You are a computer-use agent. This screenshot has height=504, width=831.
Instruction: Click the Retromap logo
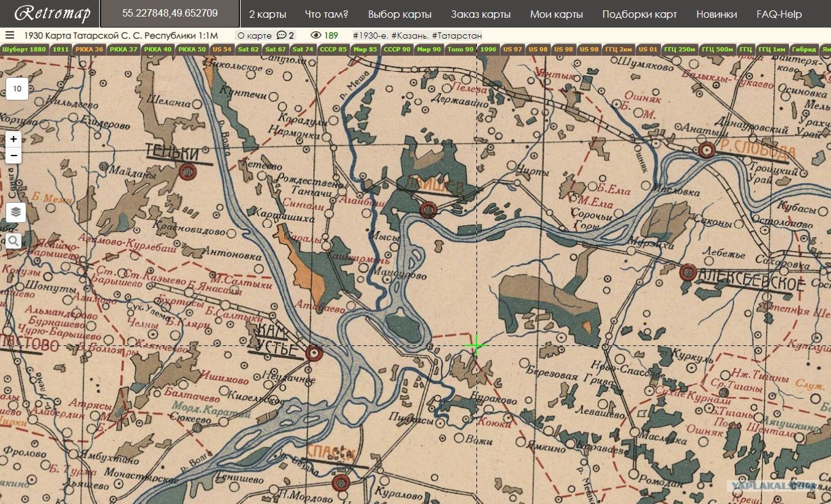51,13
